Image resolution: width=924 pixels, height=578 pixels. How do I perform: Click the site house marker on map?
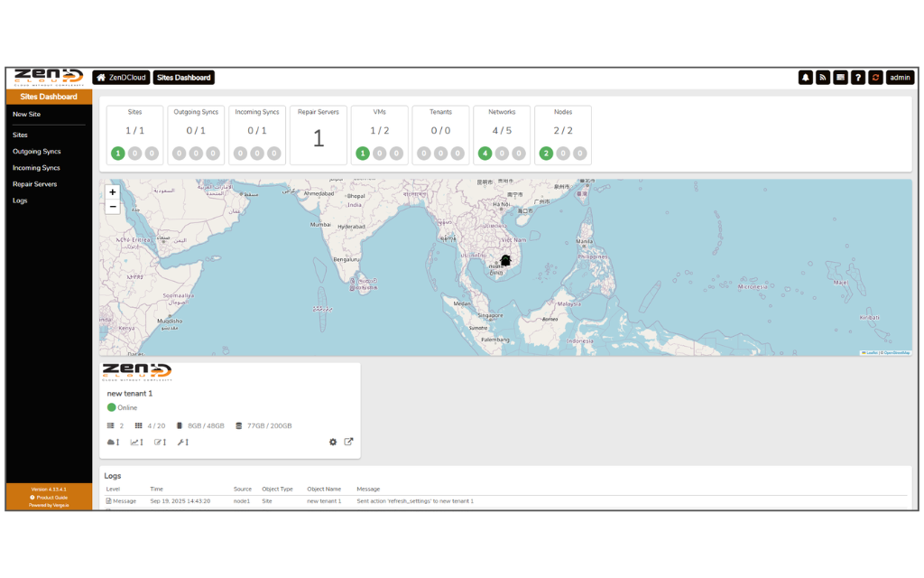tap(505, 260)
